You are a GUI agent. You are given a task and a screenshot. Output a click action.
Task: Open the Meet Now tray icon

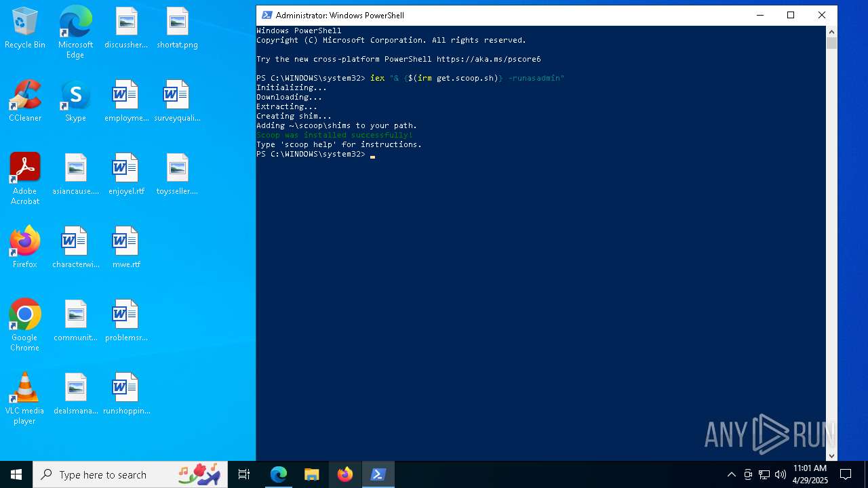click(x=747, y=474)
